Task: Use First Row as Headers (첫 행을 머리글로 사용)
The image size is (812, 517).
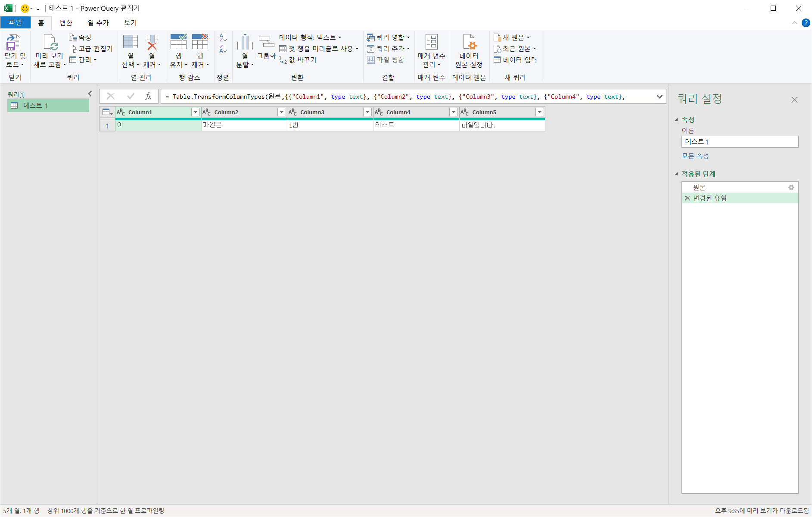Action: click(319, 49)
